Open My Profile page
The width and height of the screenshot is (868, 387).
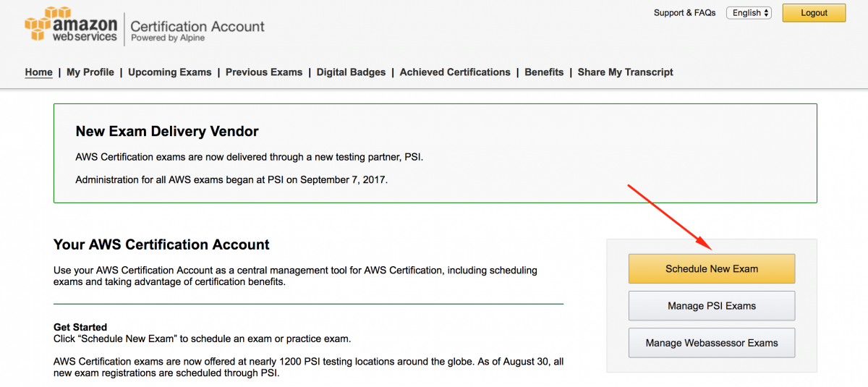(90, 72)
